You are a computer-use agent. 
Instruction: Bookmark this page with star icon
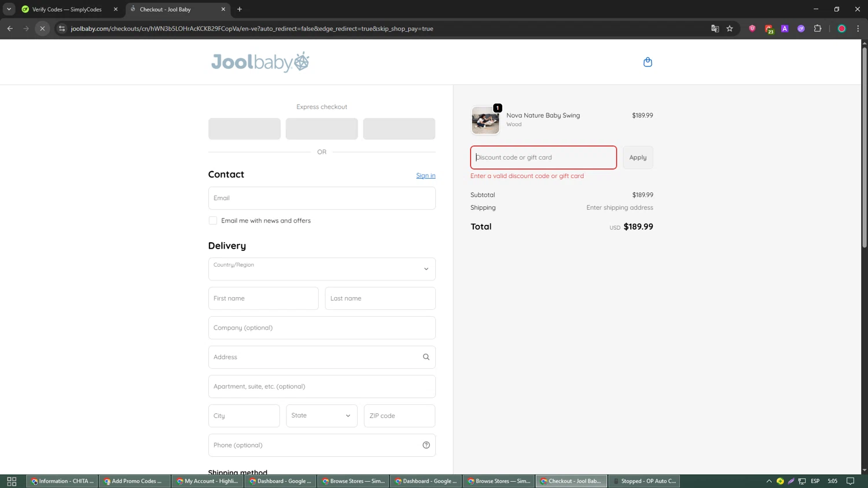(x=730, y=28)
